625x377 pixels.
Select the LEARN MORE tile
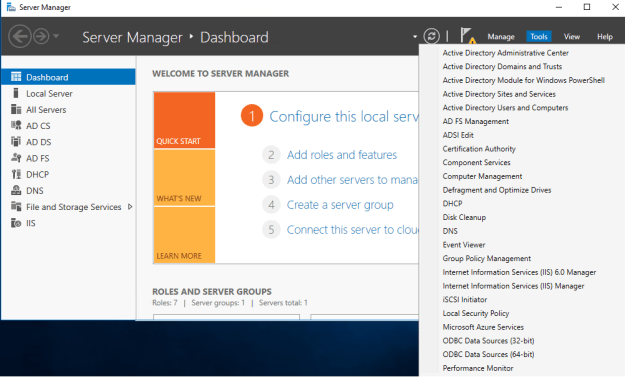(184, 235)
